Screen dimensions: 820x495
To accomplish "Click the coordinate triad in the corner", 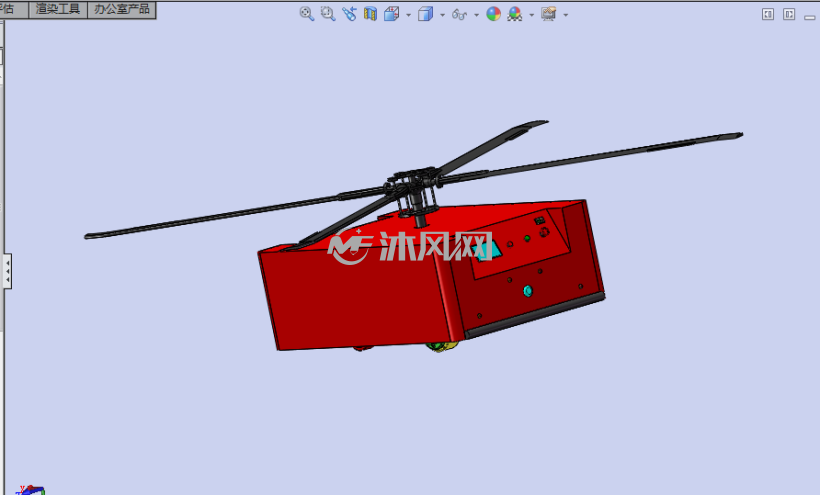I will tap(30, 490).
